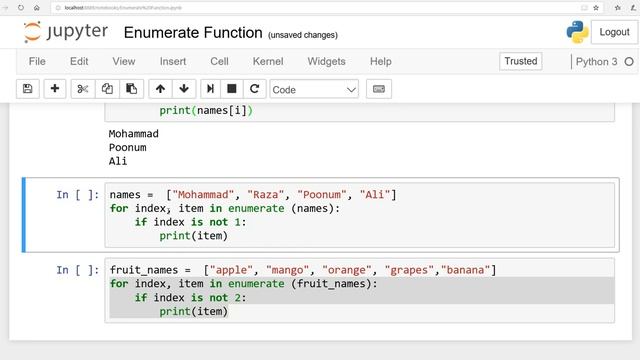The width and height of the screenshot is (640, 360).
Task: Open the Widgets menu
Action: coord(327,61)
